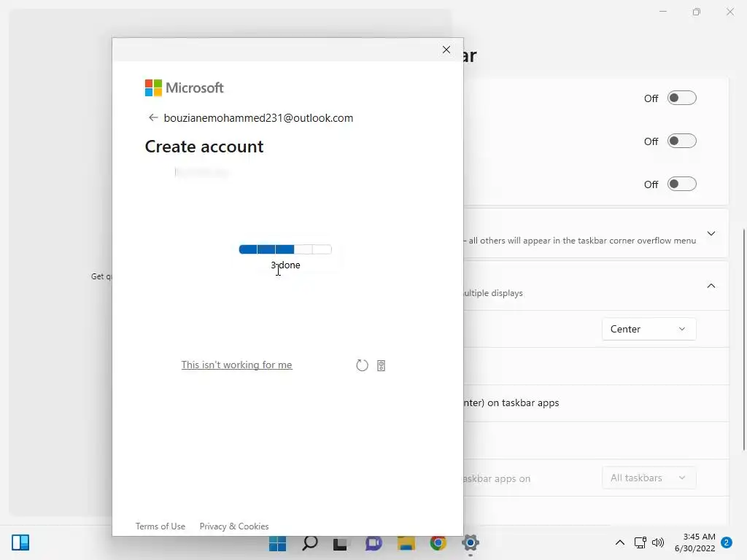Image resolution: width=747 pixels, height=560 pixels.
Task: Open the Chat app in the taskbar
Action: point(373,542)
